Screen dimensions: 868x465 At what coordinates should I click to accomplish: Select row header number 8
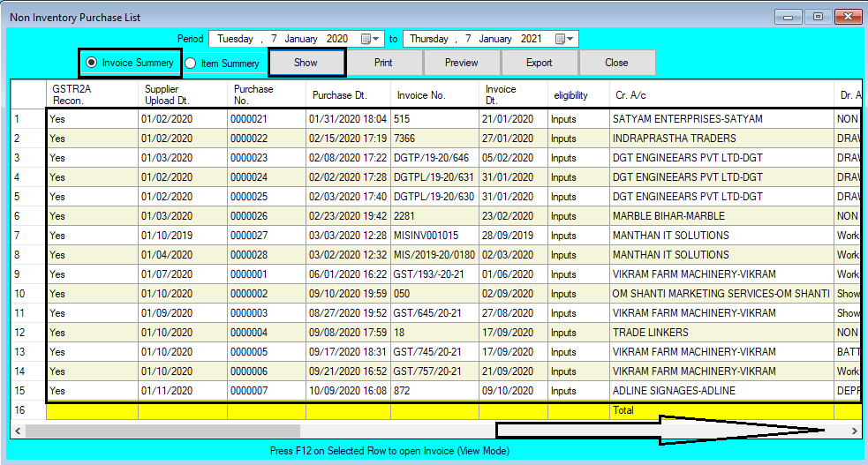(x=28, y=255)
